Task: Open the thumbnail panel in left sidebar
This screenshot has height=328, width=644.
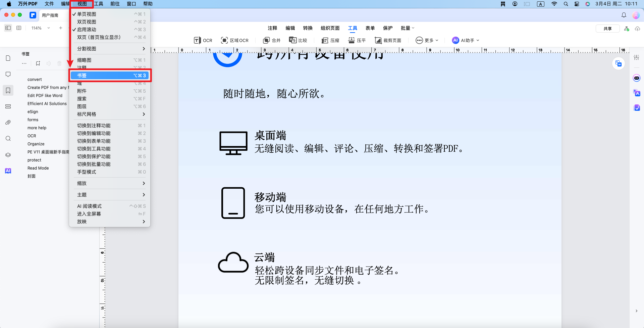Action: tap(8, 58)
